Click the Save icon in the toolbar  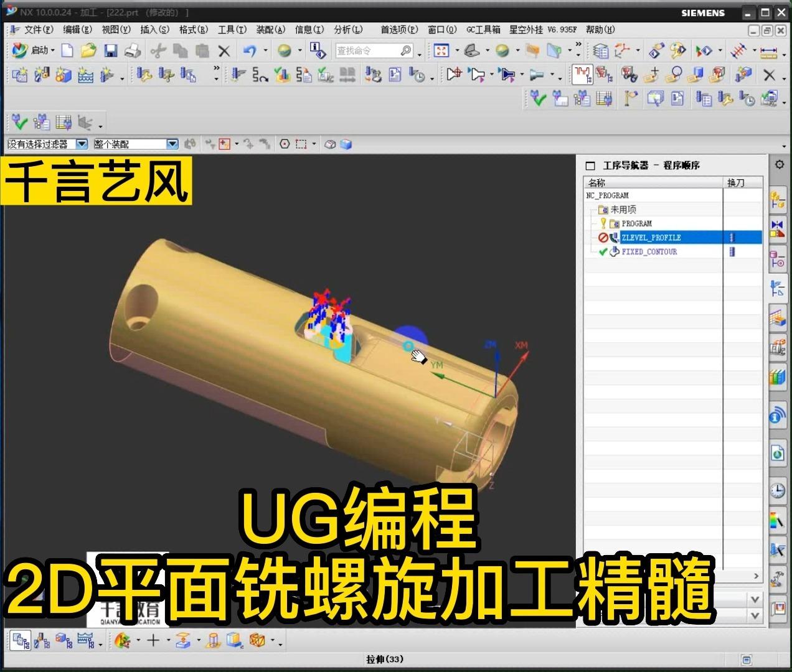111,50
